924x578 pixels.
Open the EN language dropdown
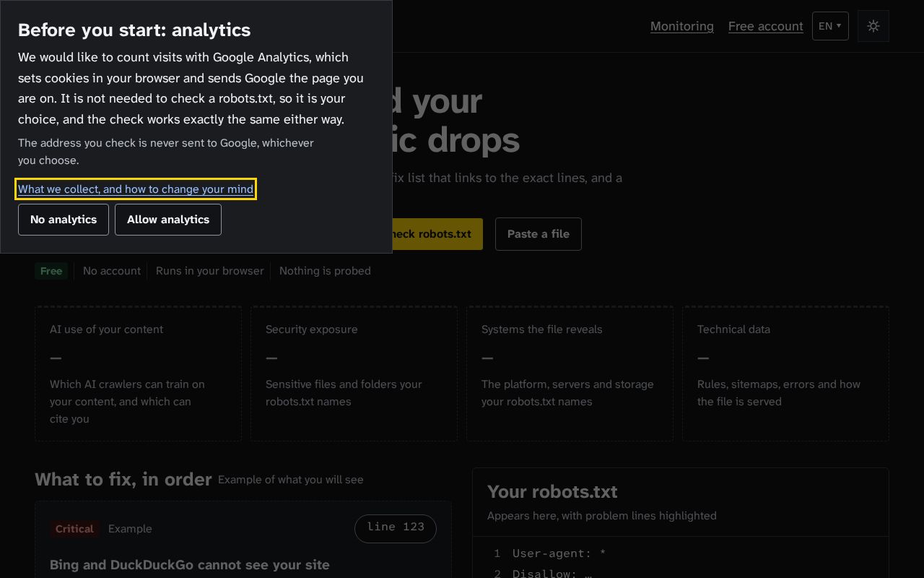tap(830, 26)
